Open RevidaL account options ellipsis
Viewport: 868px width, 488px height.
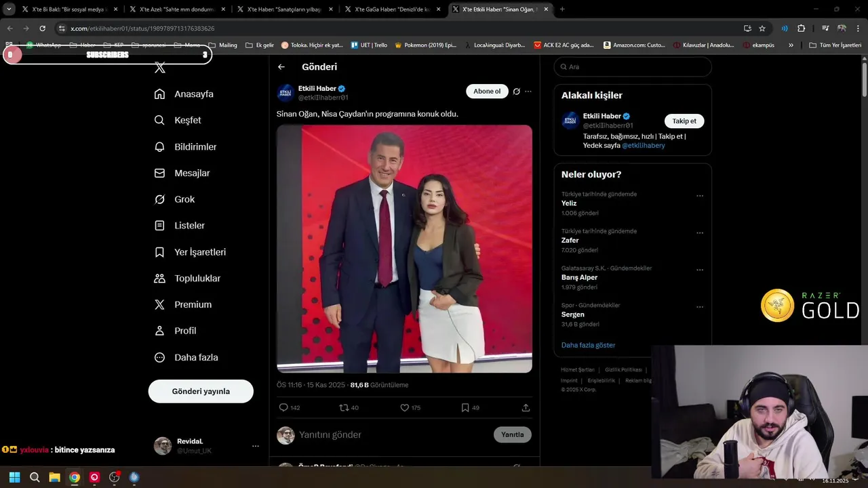256,446
